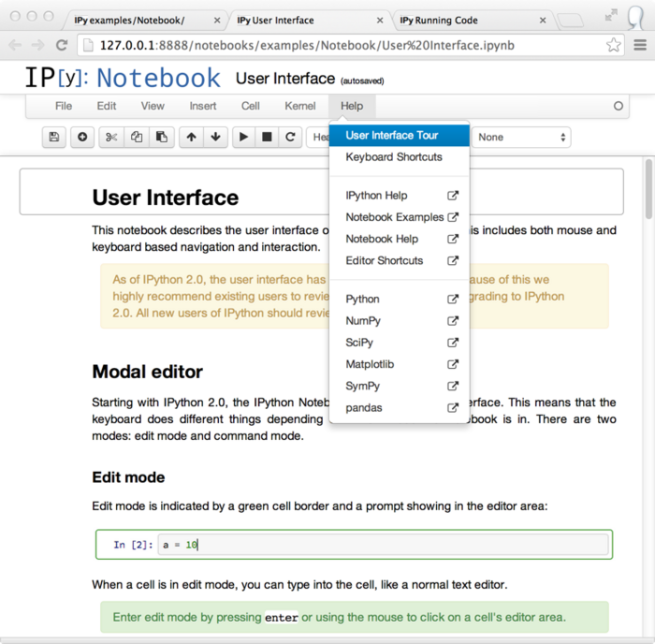Cut the selected cell with scissors icon
The height and width of the screenshot is (644, 655).
click(x=111, y=137)
